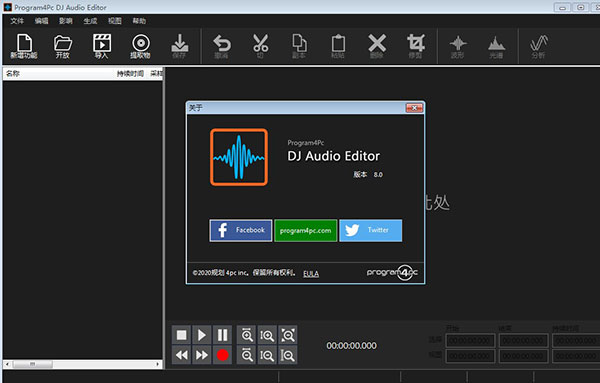Open the 文件 menu

(17, 21)
